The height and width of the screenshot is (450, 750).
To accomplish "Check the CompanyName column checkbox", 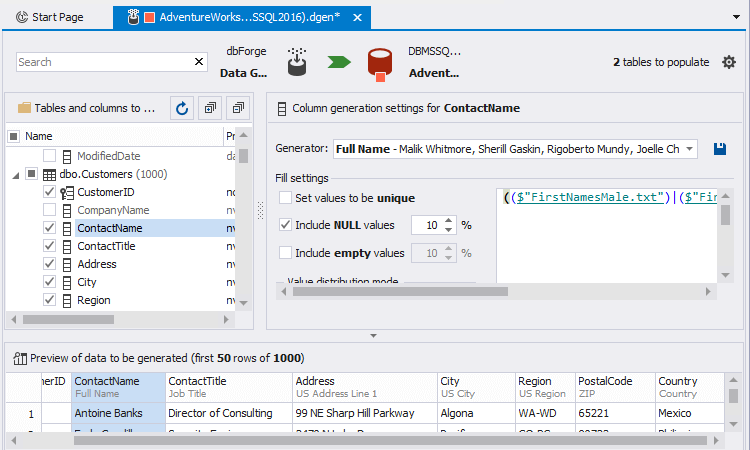I will (x=49, y=210).
